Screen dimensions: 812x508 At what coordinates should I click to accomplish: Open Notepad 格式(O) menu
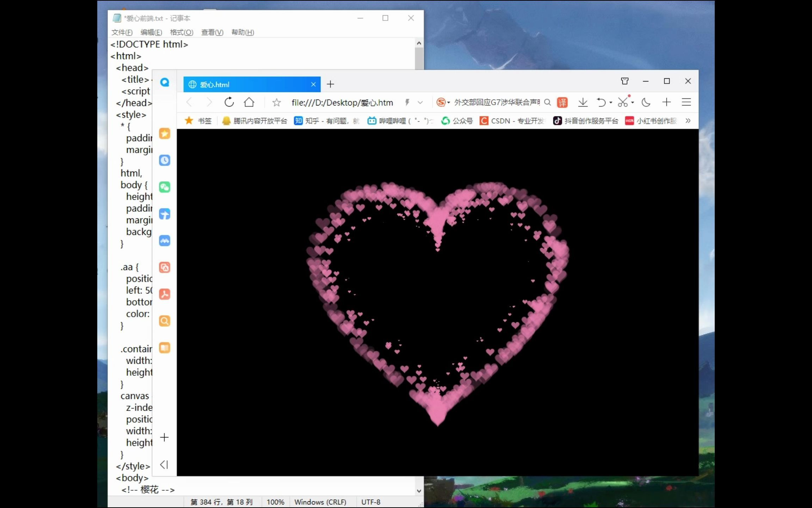[x=182, y=32]
